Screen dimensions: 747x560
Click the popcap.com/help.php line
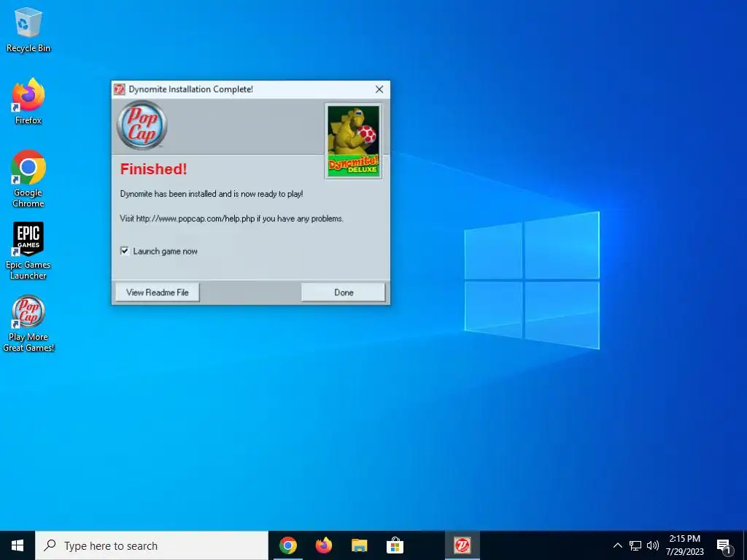[231, 219]
